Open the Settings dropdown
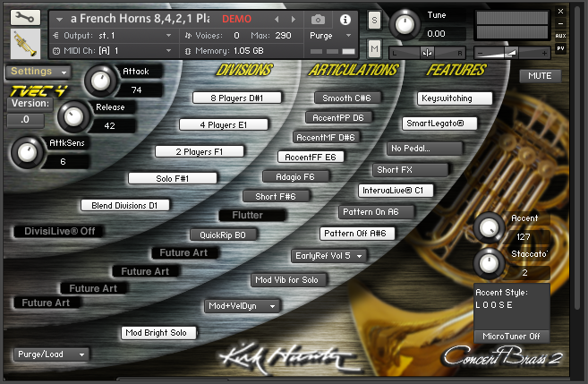588x384 pixels. click(x=38, y=72)
